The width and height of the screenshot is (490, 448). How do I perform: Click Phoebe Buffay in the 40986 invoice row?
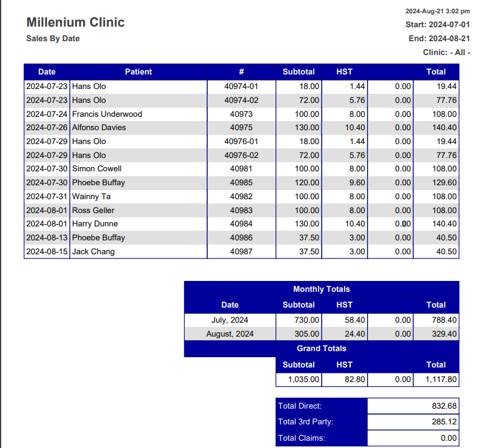point(99,238)
